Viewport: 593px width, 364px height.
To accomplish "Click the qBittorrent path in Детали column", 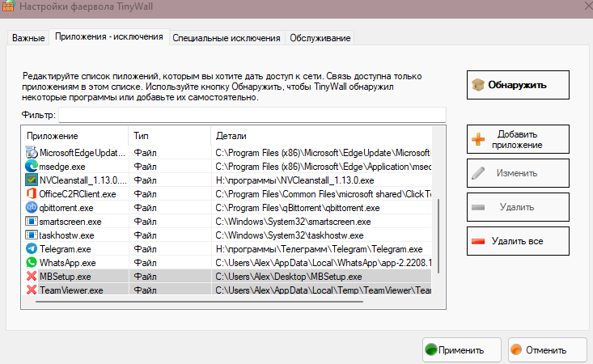I will (298, 208).
